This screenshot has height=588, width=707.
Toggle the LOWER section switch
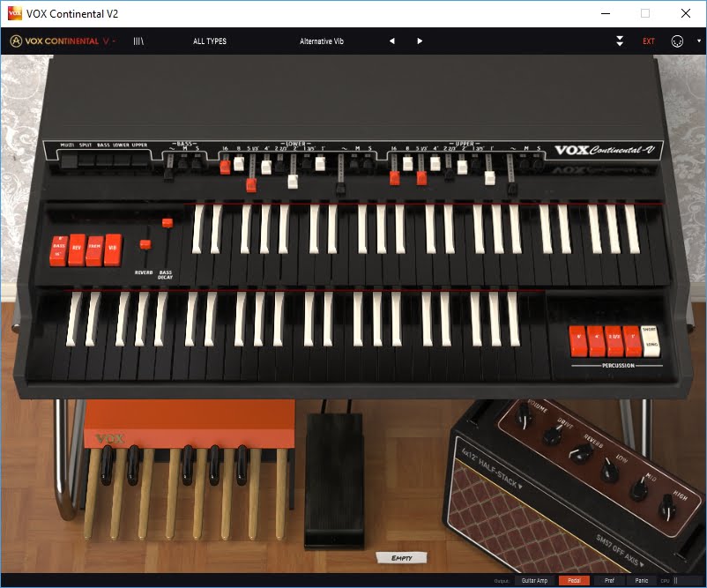coord(122,160)
